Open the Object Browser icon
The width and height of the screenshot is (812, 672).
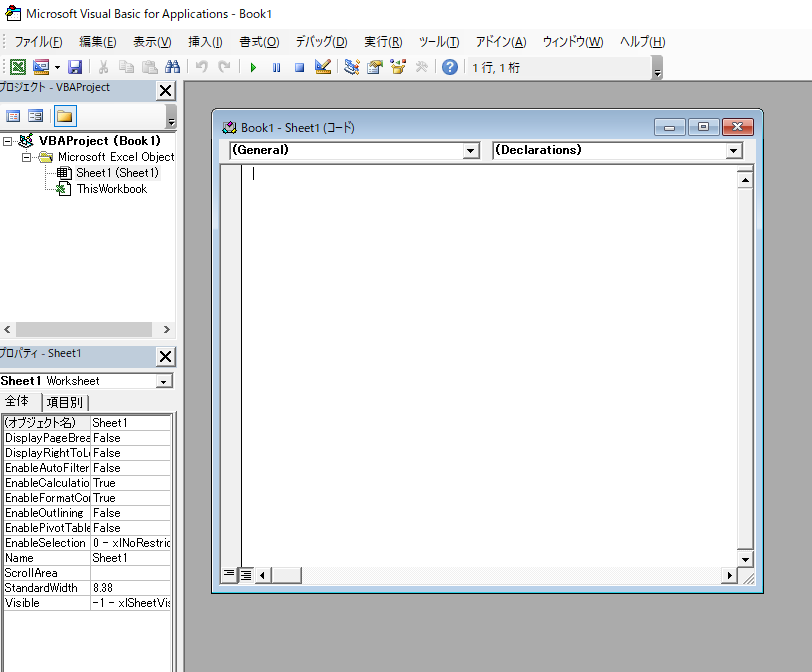[398, 67]
